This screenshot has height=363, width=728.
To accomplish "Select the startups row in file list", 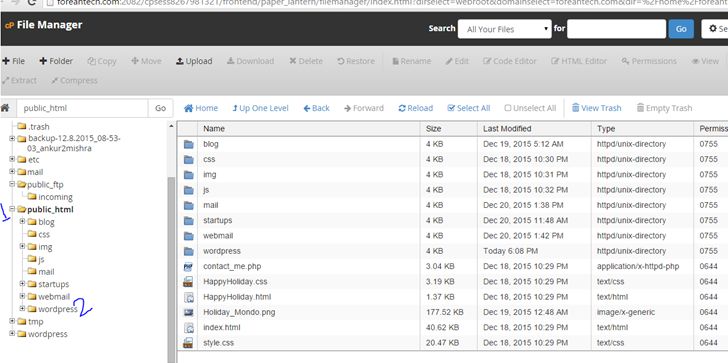I will pyautogui.click(x=452, y=220).
